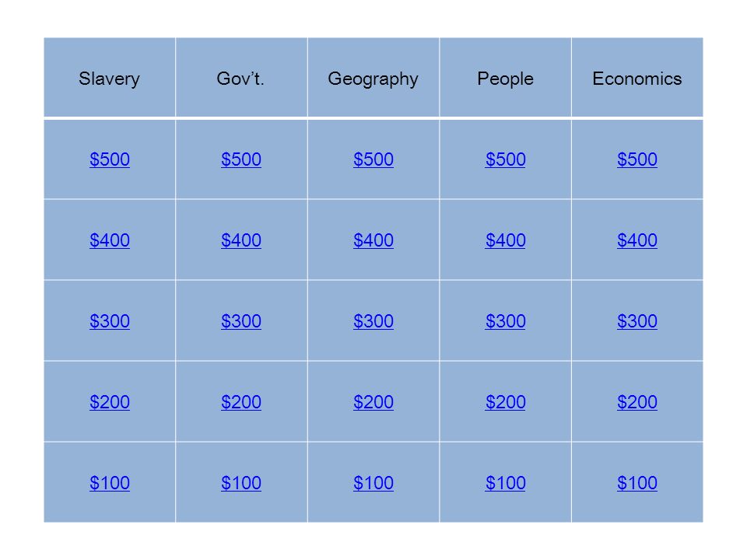Click the Slavery $300 link
The width and height of the screenshot is (747, 560).
(110, 321)
